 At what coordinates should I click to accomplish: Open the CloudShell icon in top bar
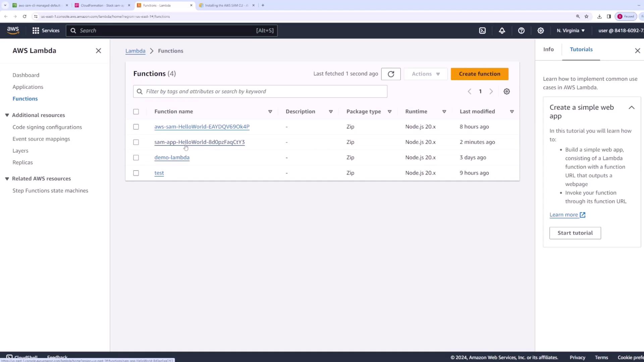482,31
